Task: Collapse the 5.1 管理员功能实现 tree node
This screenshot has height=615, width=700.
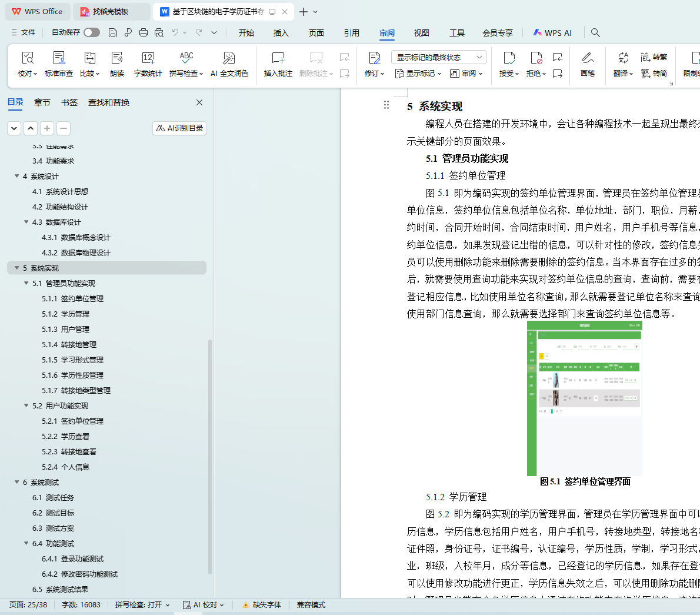Action: pos(26,283)
